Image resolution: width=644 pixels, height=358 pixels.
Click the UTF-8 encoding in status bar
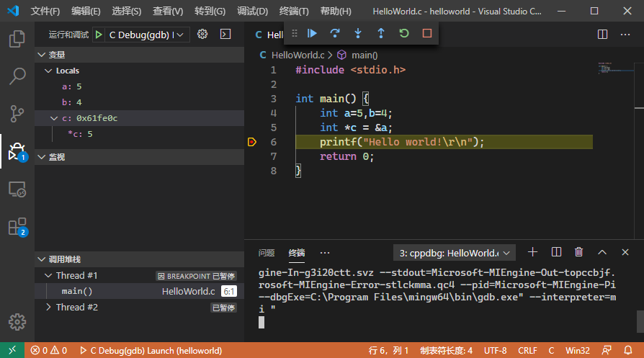tap(495, 351)
